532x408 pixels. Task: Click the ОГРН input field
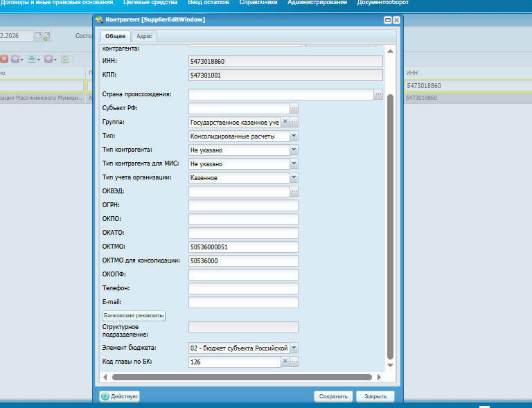click(x=243, y=205)
